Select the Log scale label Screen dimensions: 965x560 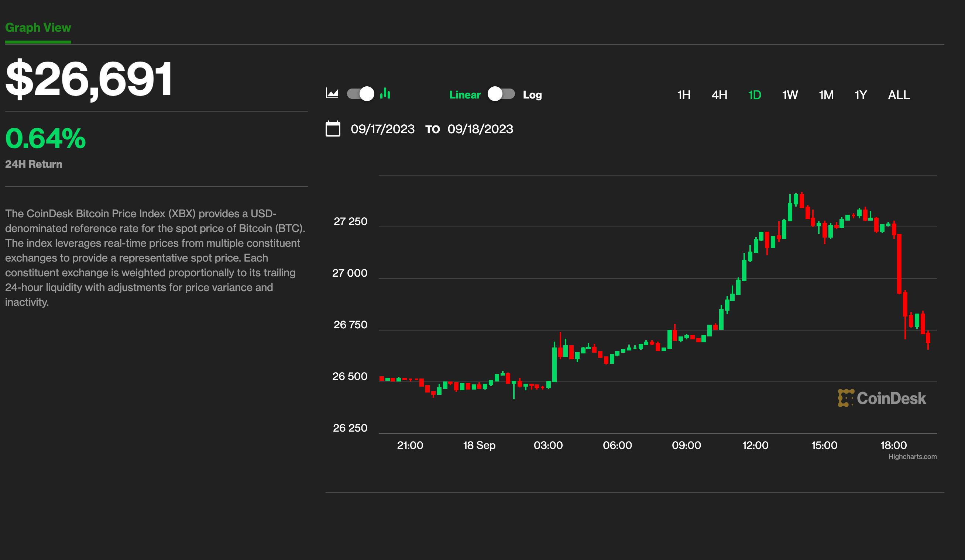point(532,95)
